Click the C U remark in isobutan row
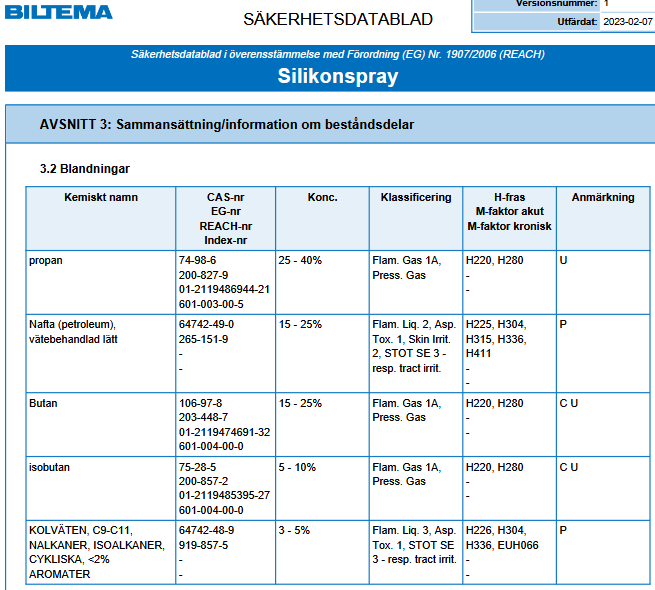The width and height of the screenshot is (655, 590). click(569, 467)
